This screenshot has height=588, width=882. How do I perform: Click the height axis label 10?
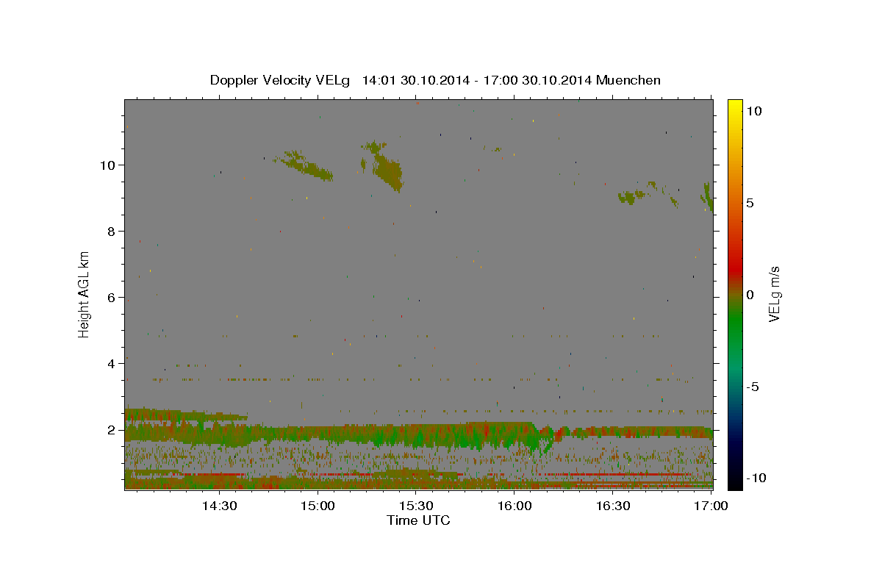pyautogui.click(x=107, y=165)
